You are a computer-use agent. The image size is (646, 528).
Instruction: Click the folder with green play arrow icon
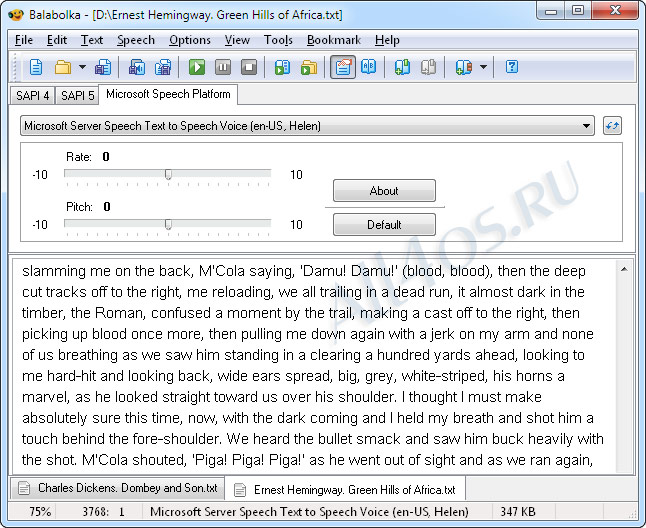pos(309,67)
